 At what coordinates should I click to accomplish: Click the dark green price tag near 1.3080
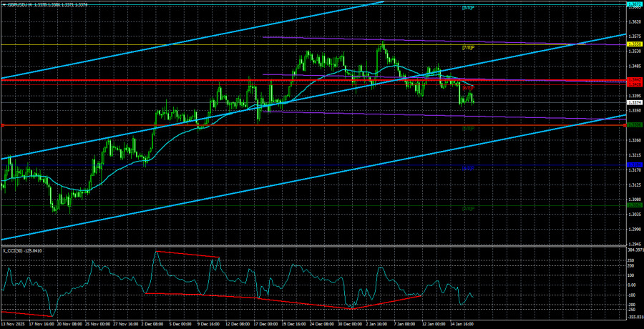pyautogui.click(x=634, y=205)
